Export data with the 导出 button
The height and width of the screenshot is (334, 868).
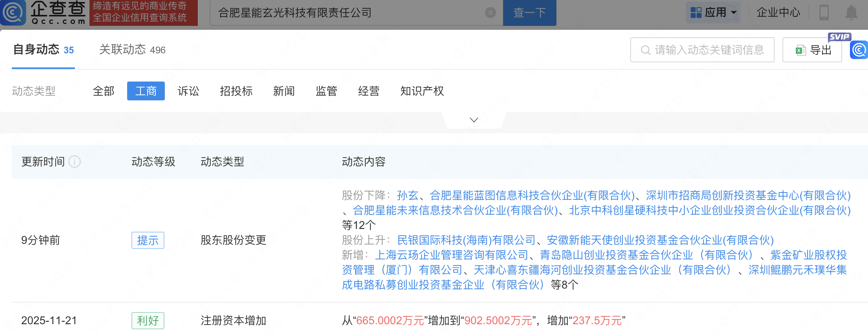(x=812, y=50)
